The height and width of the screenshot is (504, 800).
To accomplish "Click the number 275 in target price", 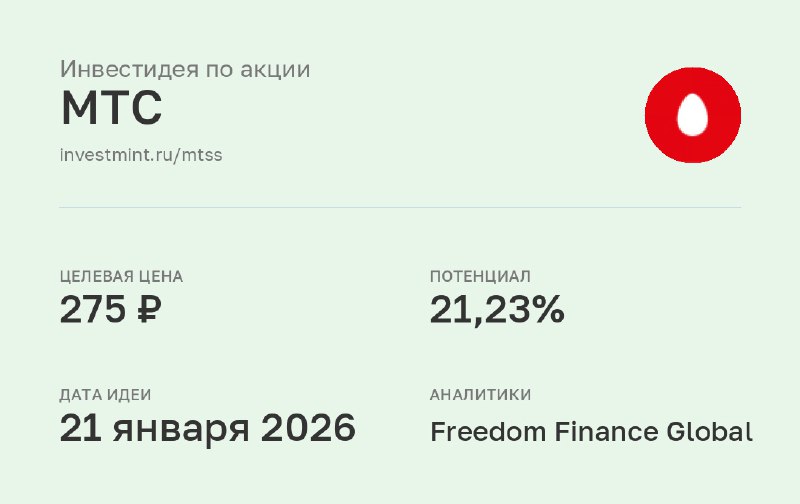I will coord(92,309).
